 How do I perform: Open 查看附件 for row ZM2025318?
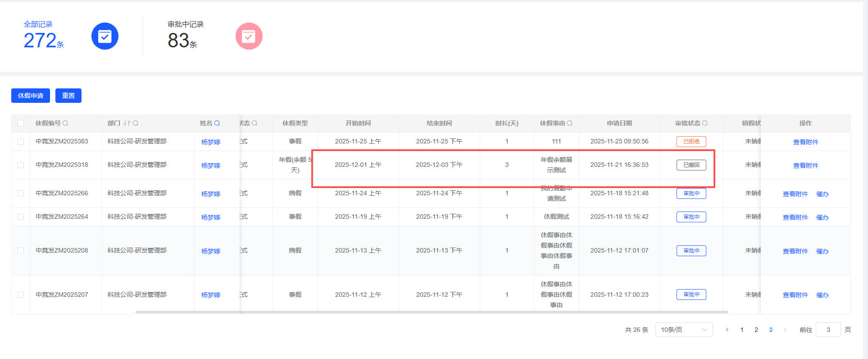pyautogui.click(x=805, y=166)
